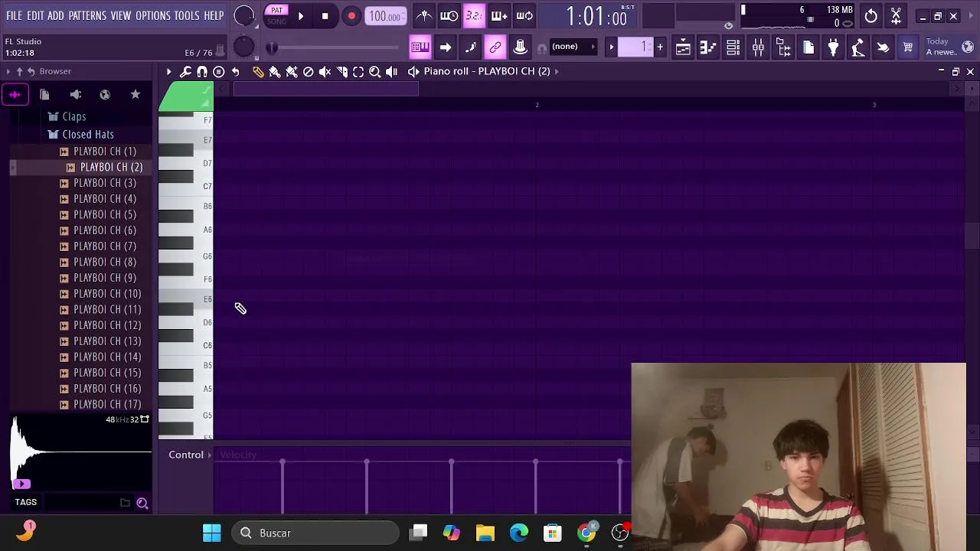This screenshot has width=980, height=551.
Task: Toggle the metronome icon
Action: pyautogui.click(x=424, y=15)
